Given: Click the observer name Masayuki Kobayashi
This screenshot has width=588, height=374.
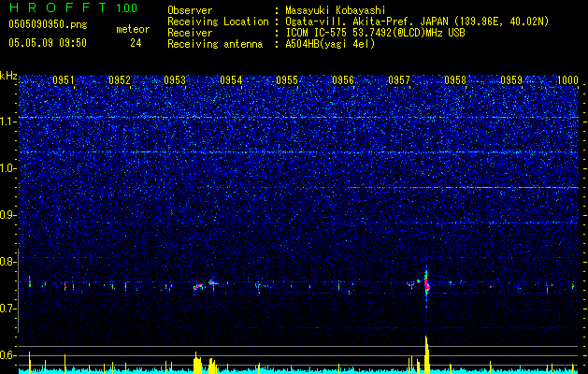Looking at the screenshot, I should (x=336, y=10).
